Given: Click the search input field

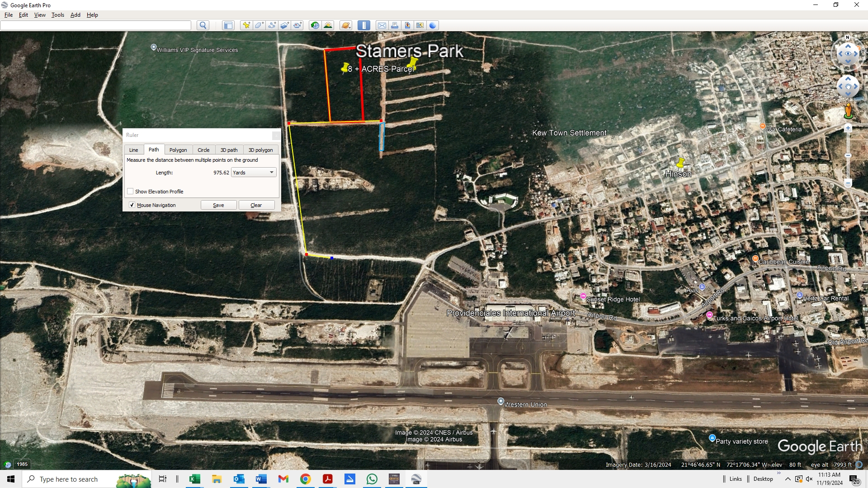Looking at the screenshot, I should (96, 25).
